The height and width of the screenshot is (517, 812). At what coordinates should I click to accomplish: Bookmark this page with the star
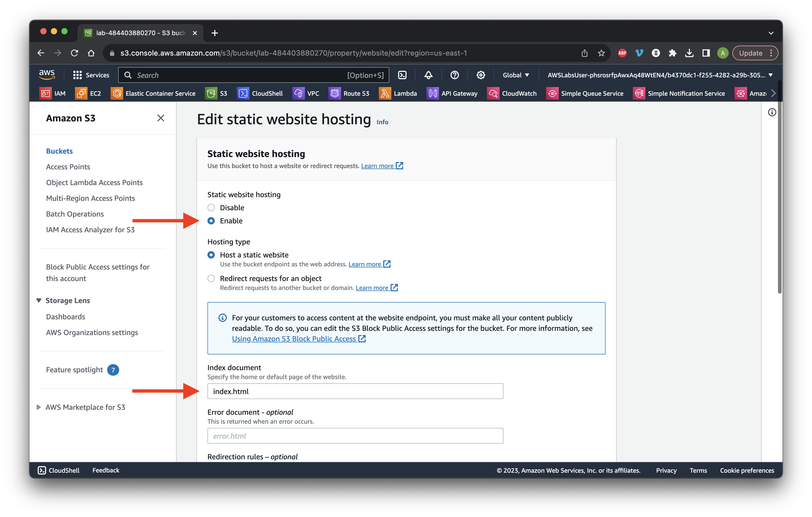[601, 53]
